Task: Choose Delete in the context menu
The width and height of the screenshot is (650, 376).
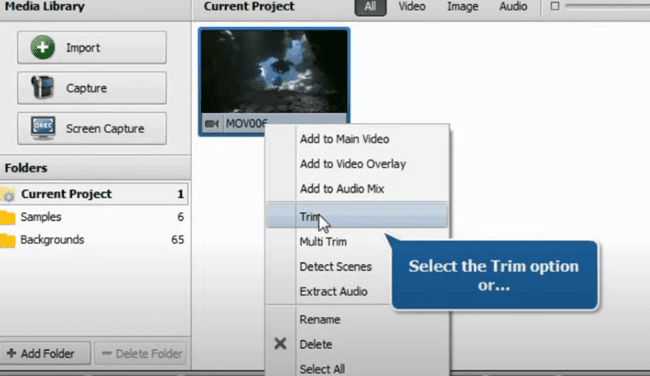Action: click(x=357, y=344)
